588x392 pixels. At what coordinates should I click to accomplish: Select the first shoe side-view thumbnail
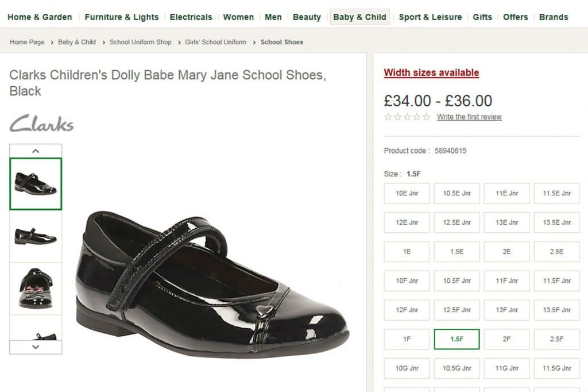click(36, 183)
